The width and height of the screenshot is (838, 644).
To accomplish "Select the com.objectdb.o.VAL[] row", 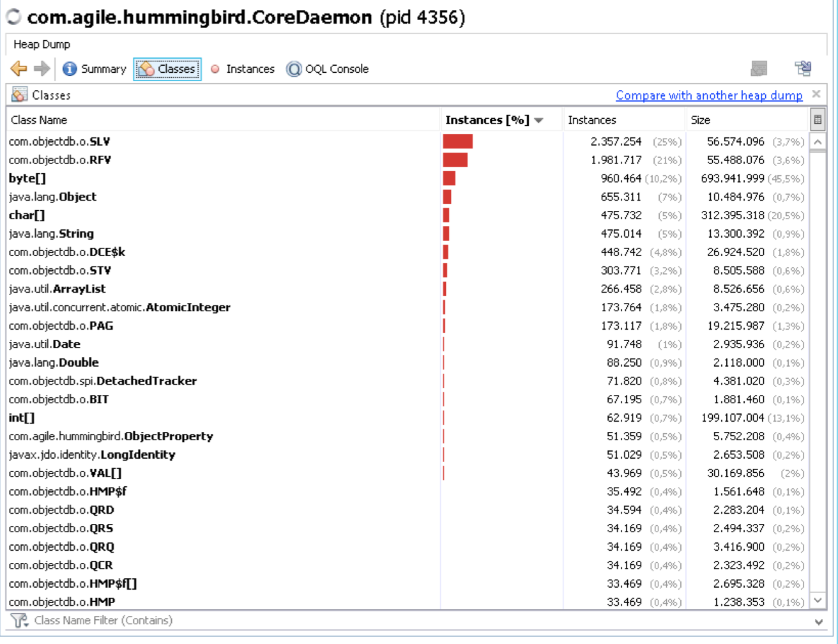I will click(x=408, y=473).
